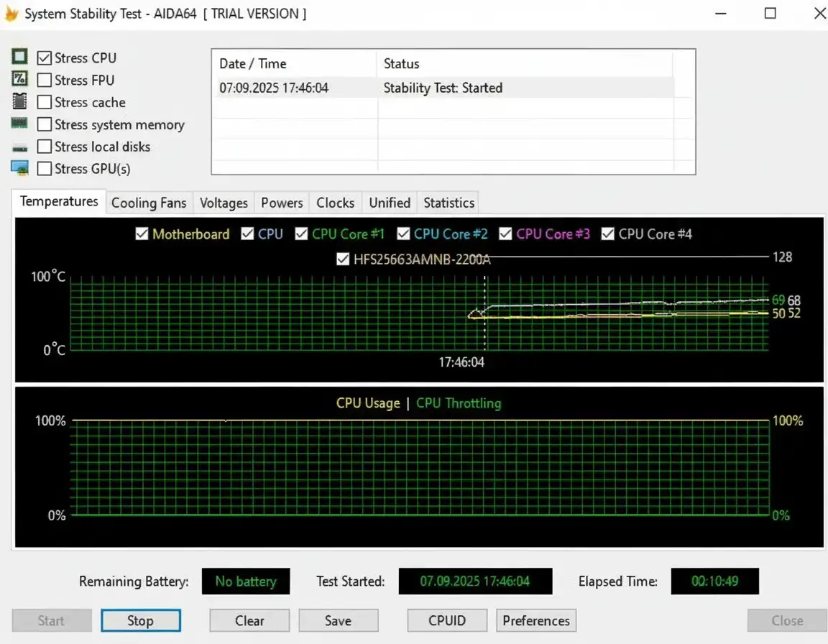The width and height of the screenshot is (828, 644).
Task: Click the CPU chip icon beside Stress CPU
Action: (x=19, y=57)
